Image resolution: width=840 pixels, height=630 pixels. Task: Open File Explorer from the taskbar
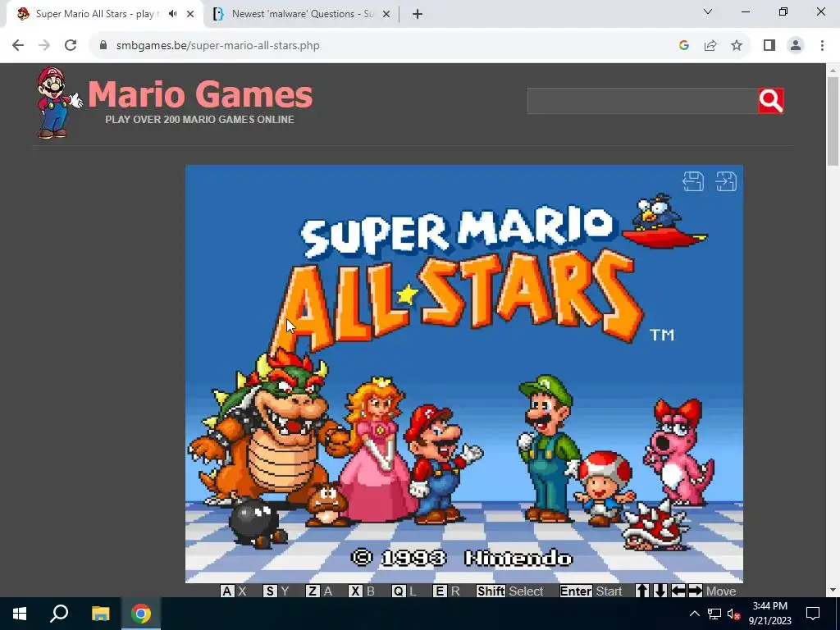click(x=100, y=614)
